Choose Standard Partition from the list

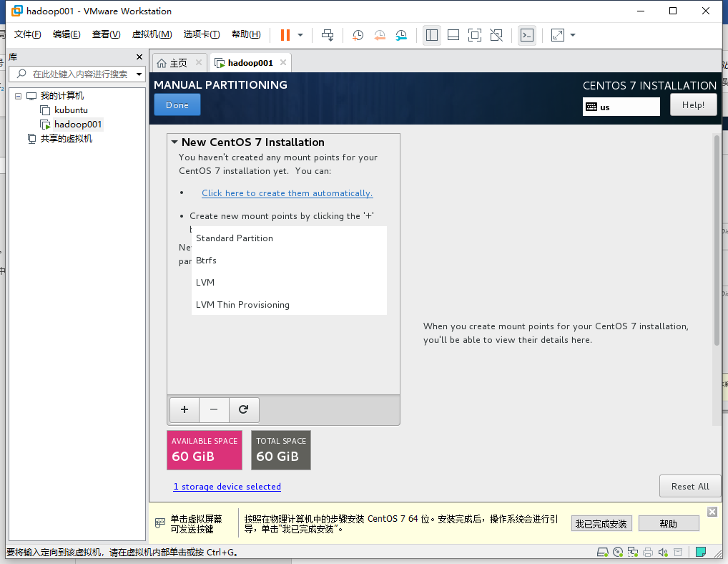pos(289,238)
